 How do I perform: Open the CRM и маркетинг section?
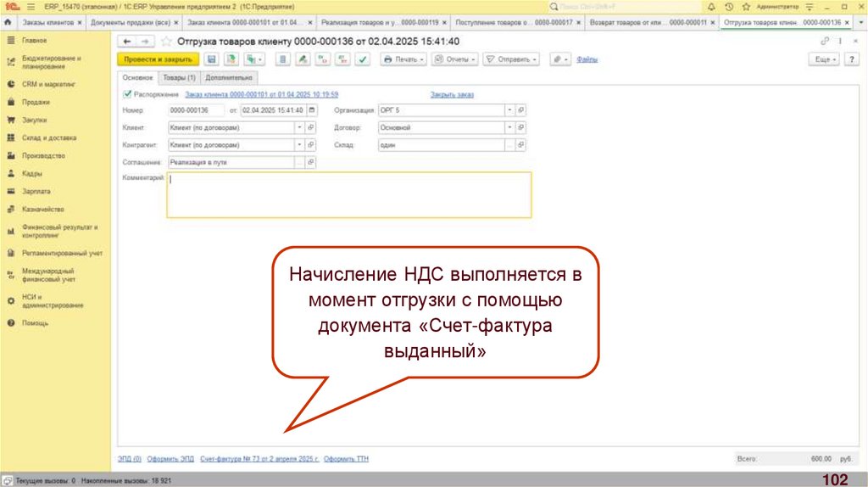[48, 84]
